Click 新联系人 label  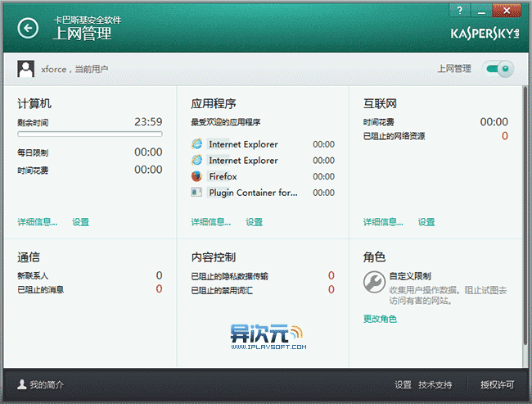(x=33, y=275)
